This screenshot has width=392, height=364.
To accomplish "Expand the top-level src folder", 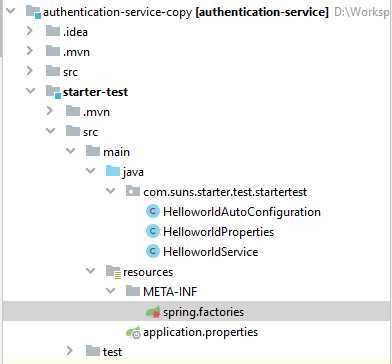I will click(x=30, y=71).
